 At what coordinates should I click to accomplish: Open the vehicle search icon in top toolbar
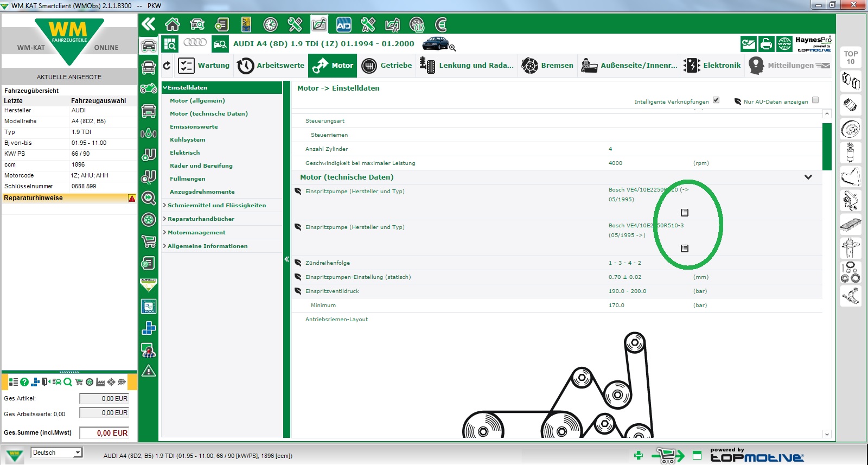197,24
